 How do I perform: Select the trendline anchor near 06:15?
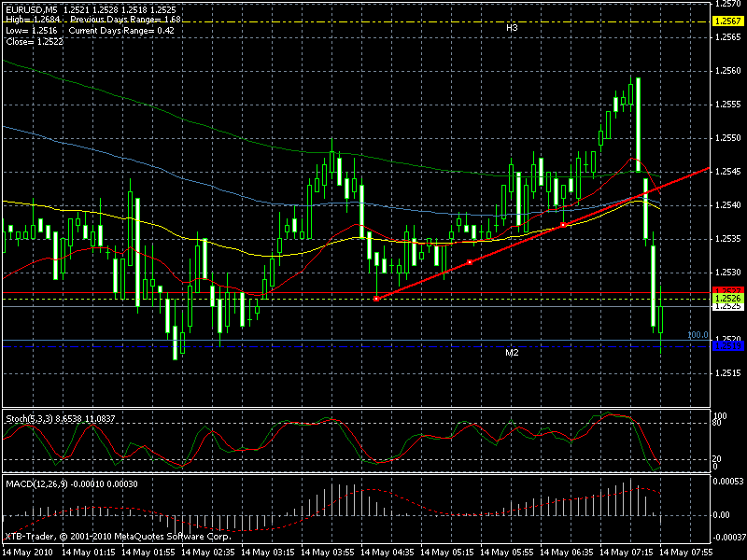[x=563, y=225]
